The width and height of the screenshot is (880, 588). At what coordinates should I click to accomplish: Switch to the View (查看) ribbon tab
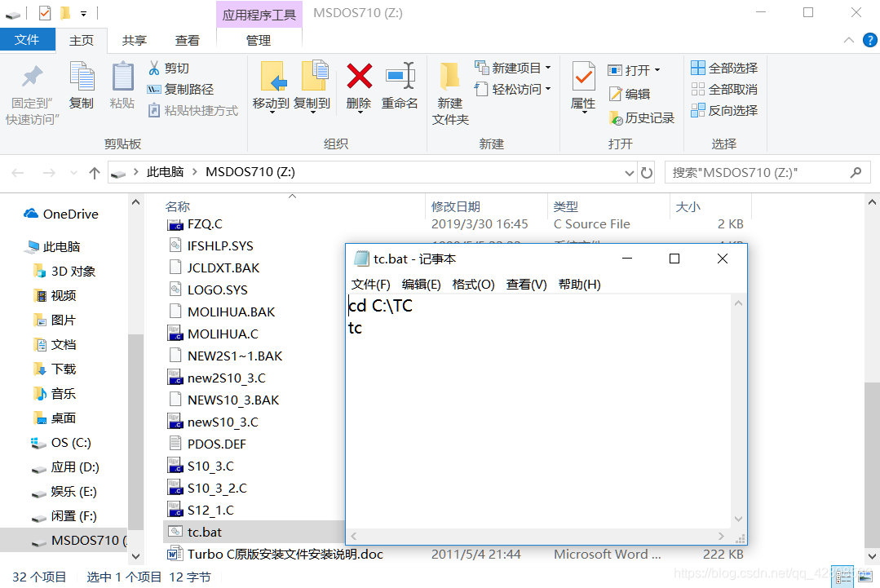coord(188,41)
